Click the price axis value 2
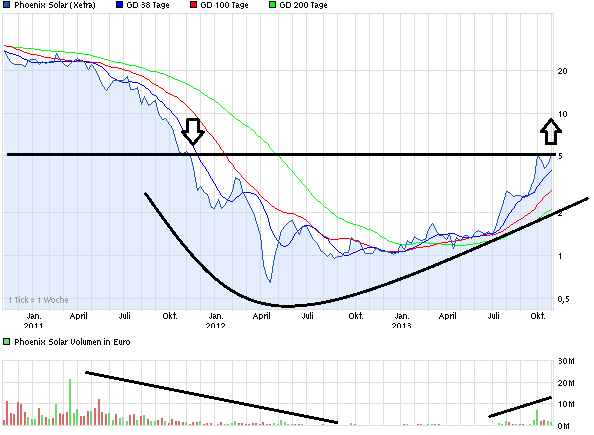Screen dimensions: 594x435 pyautogui.click(x=560, y=213)
